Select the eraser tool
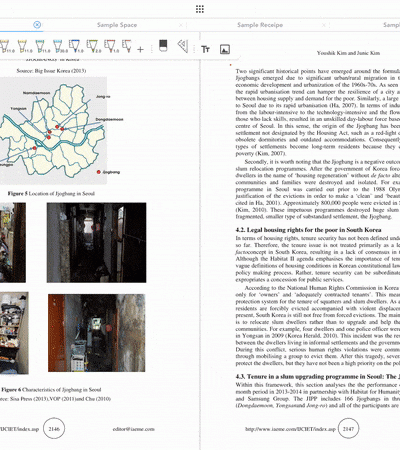Viewport: 400px width, 450px height. point(163,46)
